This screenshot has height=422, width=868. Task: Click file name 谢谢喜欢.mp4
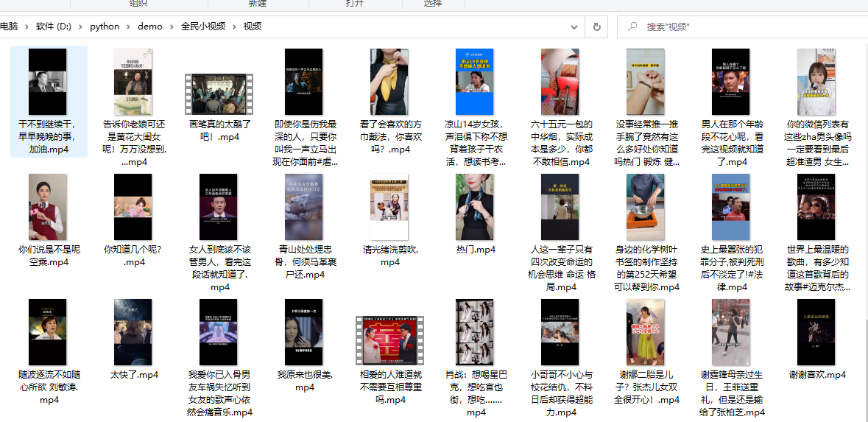point(818,375)
